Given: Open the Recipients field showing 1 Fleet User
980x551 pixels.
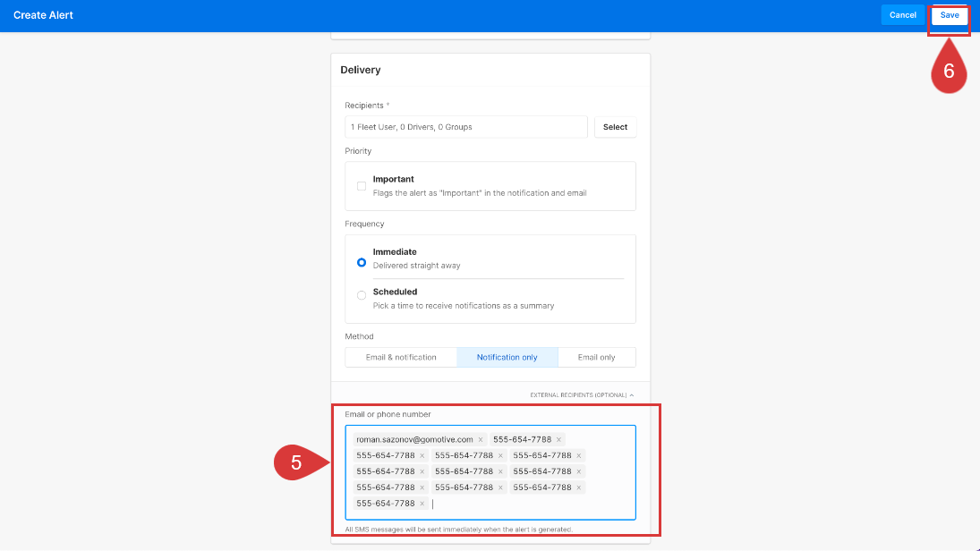Looking at the screenshot, I should point(465,127).
